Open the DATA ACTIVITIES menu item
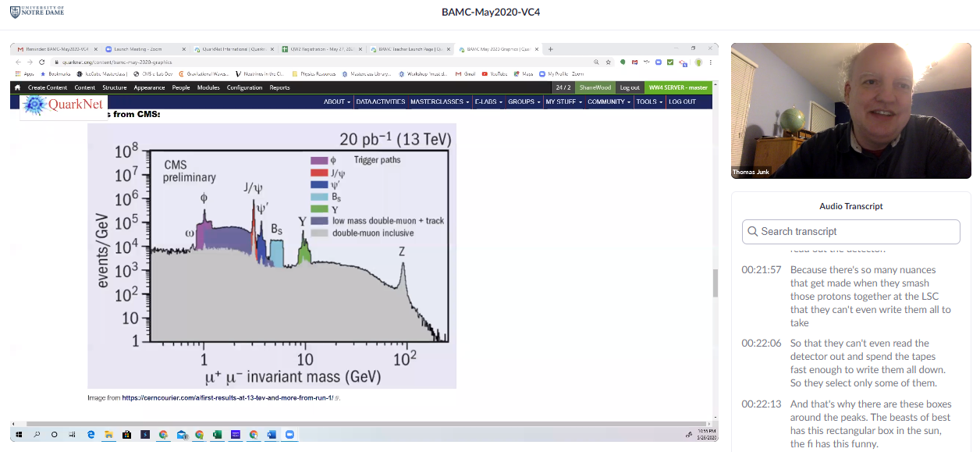 (x=381, y=101)
